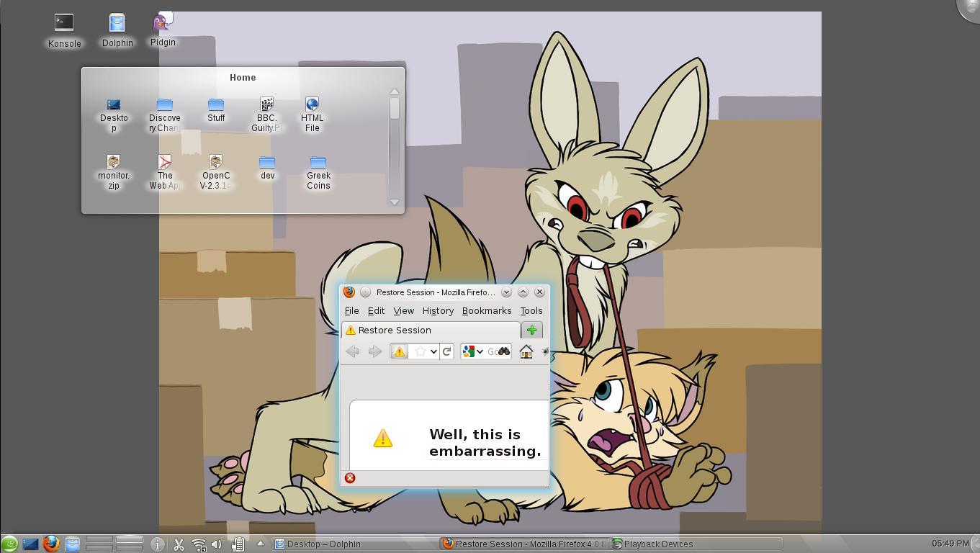Launch Firefox from the panel
980x553 pixels.
(x=51, y=544)
